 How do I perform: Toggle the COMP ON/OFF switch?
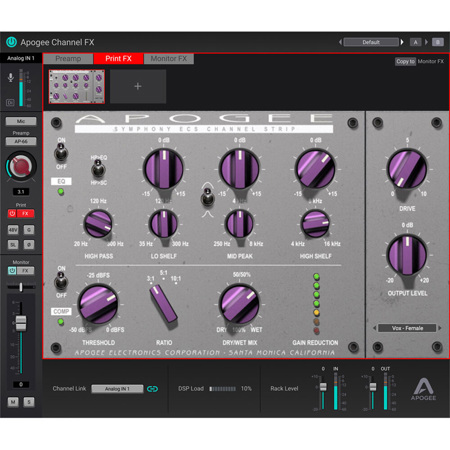pos(61,281)
